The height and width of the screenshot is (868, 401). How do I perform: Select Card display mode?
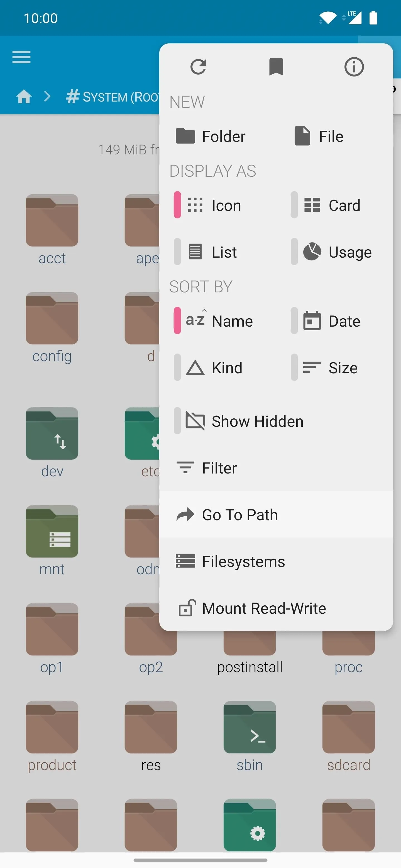click(332, 205)
